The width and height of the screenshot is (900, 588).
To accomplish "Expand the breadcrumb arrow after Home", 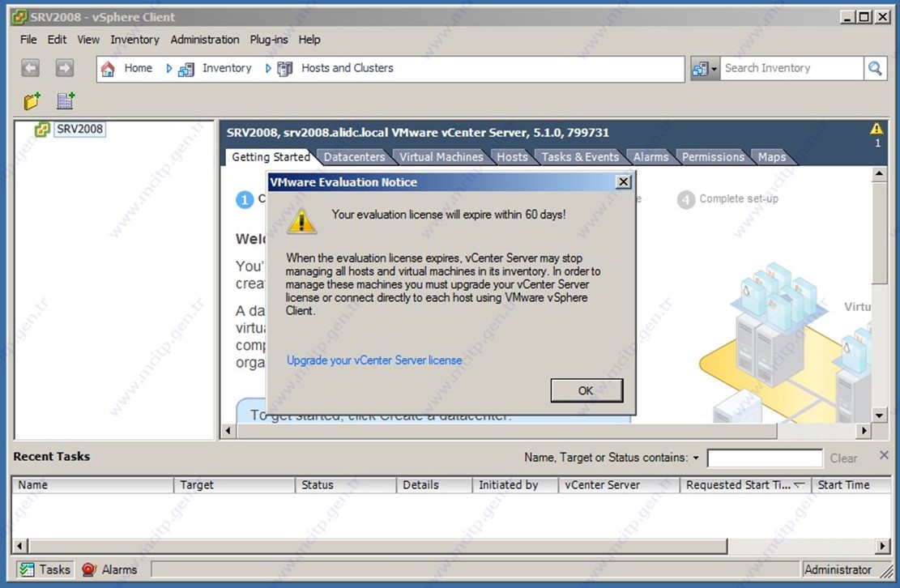I will (168, 68).
